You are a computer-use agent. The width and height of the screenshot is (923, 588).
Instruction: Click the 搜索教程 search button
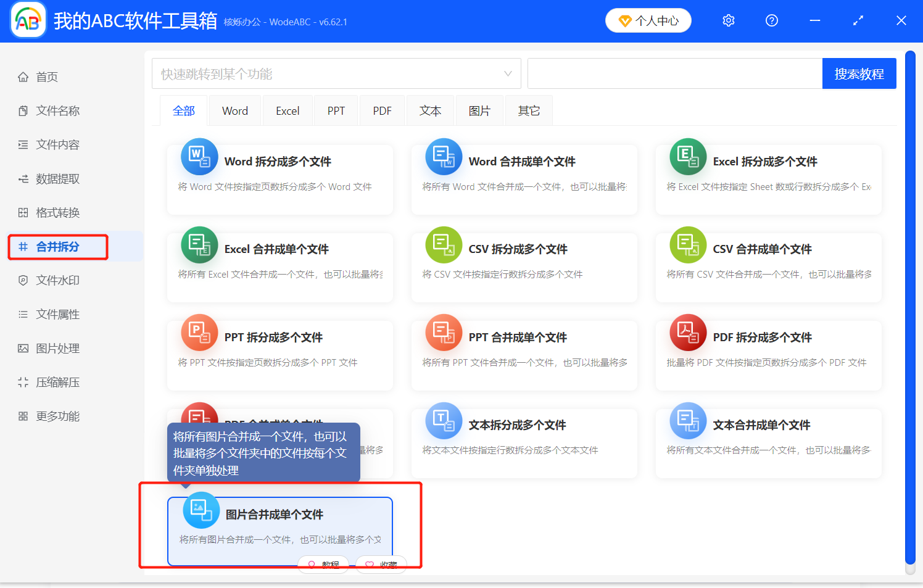pos(859,73)
